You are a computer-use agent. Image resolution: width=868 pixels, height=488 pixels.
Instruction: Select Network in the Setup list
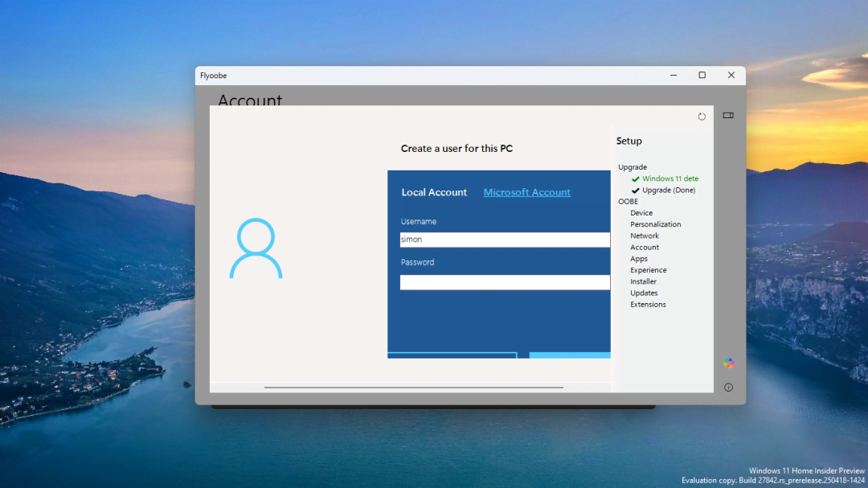click(x=644, y=236)
